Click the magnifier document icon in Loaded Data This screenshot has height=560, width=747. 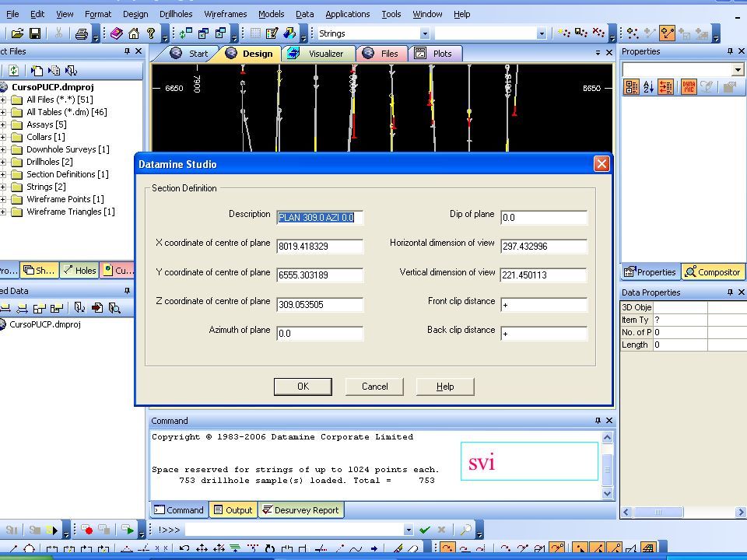(x=114, y=308)
